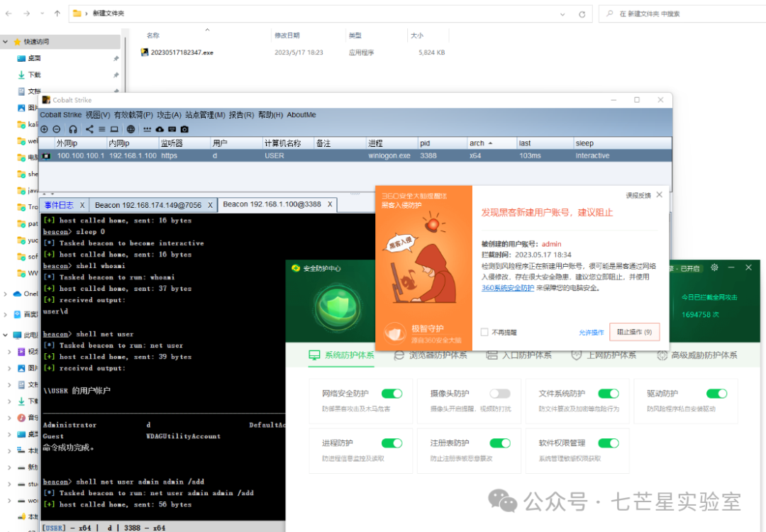
Task: Select the session row 100.100.100.1
Action: (x=355, y=156)
